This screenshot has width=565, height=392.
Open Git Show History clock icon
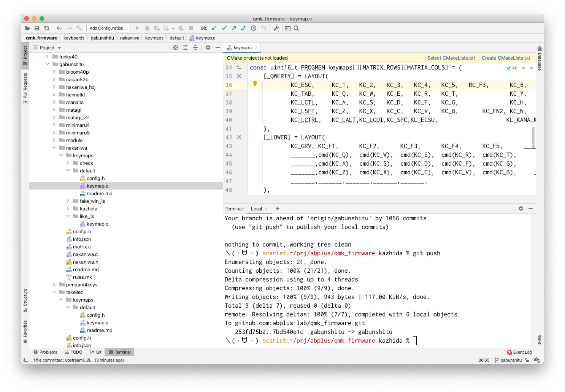point(254,28)
